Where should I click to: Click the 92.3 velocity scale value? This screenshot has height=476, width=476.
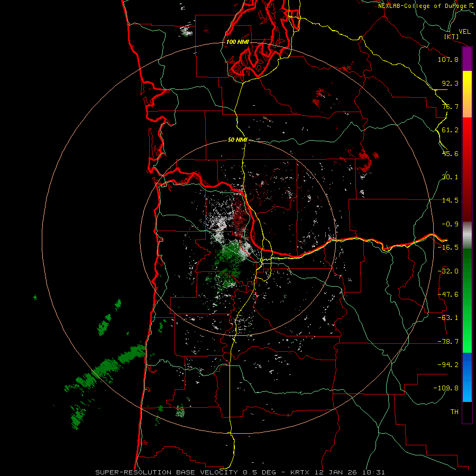(450, 83)
